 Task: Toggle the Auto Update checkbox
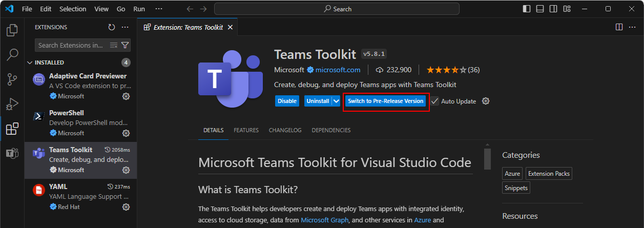(x=435, y=101)
